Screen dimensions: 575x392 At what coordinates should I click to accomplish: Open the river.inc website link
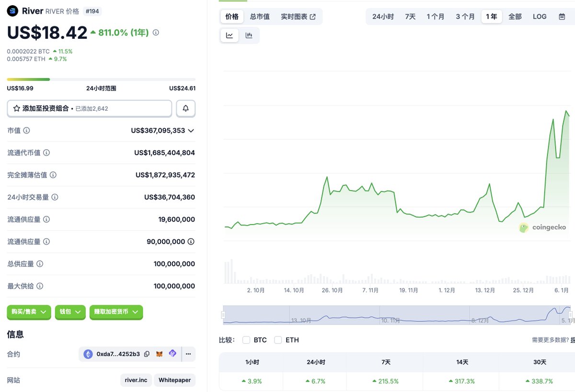(136, 380)
